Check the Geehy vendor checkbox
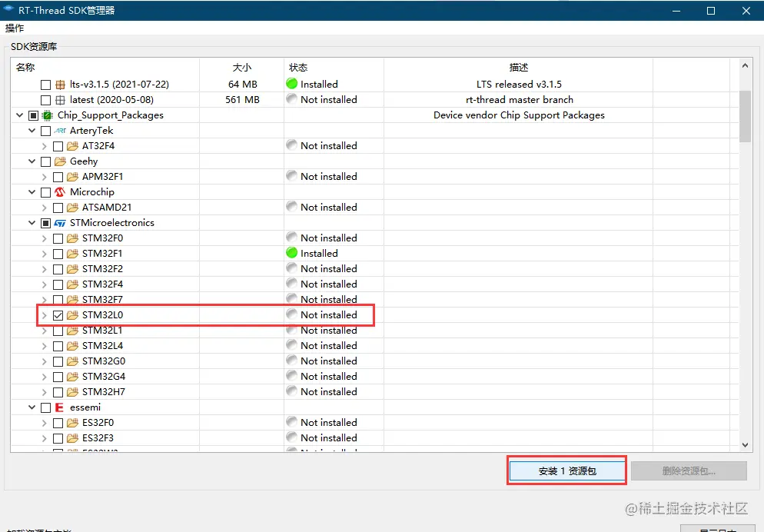 (46, 161)
